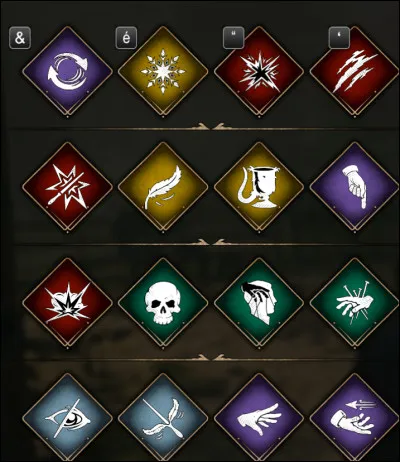This screenshot has width=400, height=462.
Task: Select the blue crossed-out eye spell
Action: [67, 418]
